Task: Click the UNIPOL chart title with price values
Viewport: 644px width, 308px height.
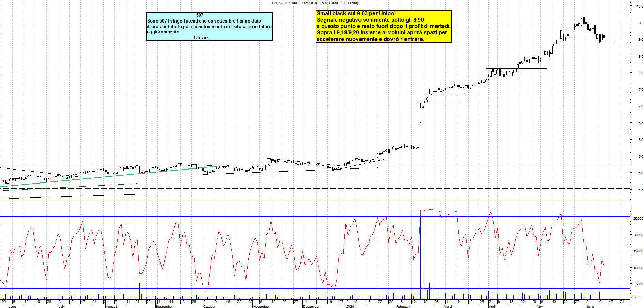Action: click(315, 3)
